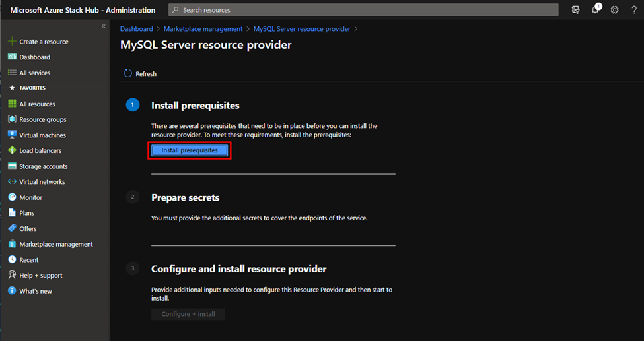
Task: Go to Dashboard breadcrumb link
Action: click(x=136, y=29)
